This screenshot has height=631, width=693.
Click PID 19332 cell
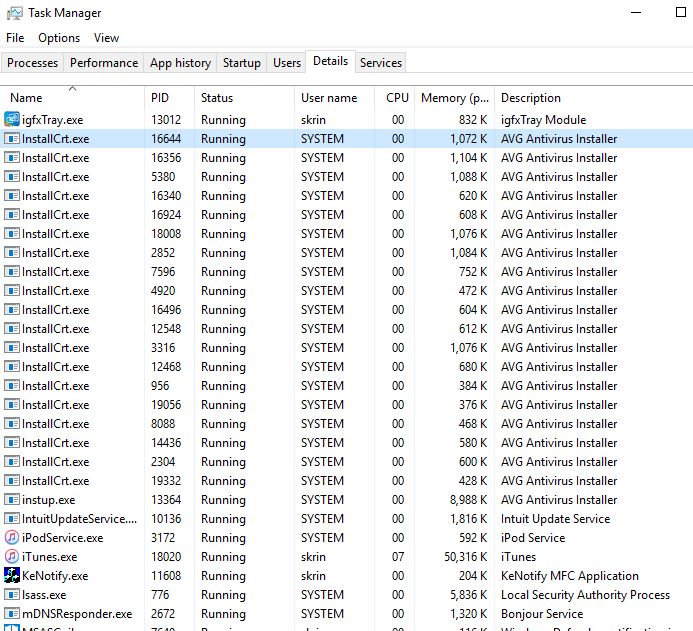(166, 481)
